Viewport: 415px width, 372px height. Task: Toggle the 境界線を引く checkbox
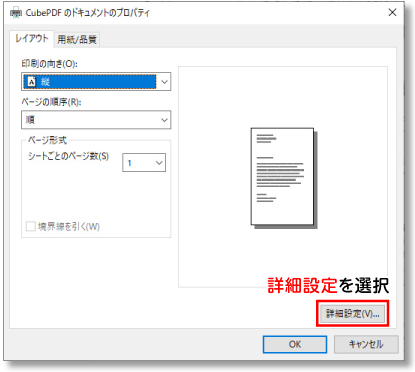(31, 227)
